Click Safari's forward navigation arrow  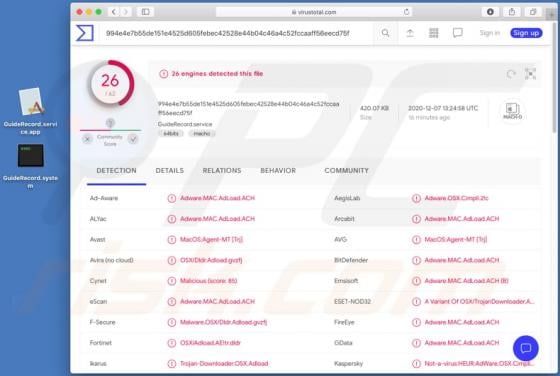(x=125, y=12)
